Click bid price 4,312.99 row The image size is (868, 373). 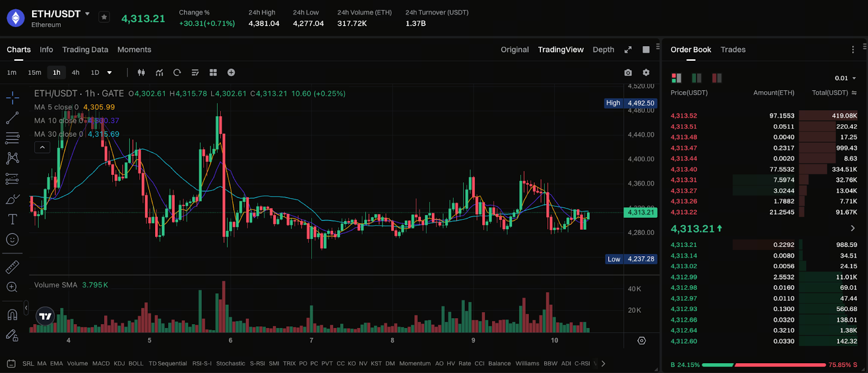tap(764, 277)
